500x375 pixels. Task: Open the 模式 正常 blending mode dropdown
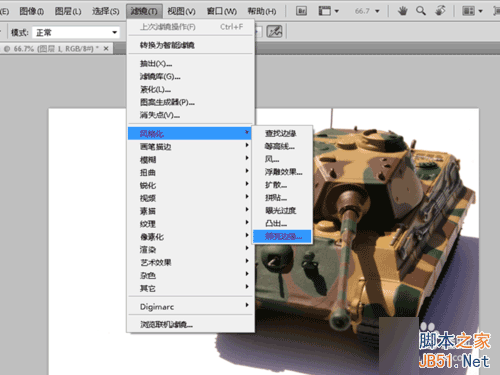tap(76, 32)
